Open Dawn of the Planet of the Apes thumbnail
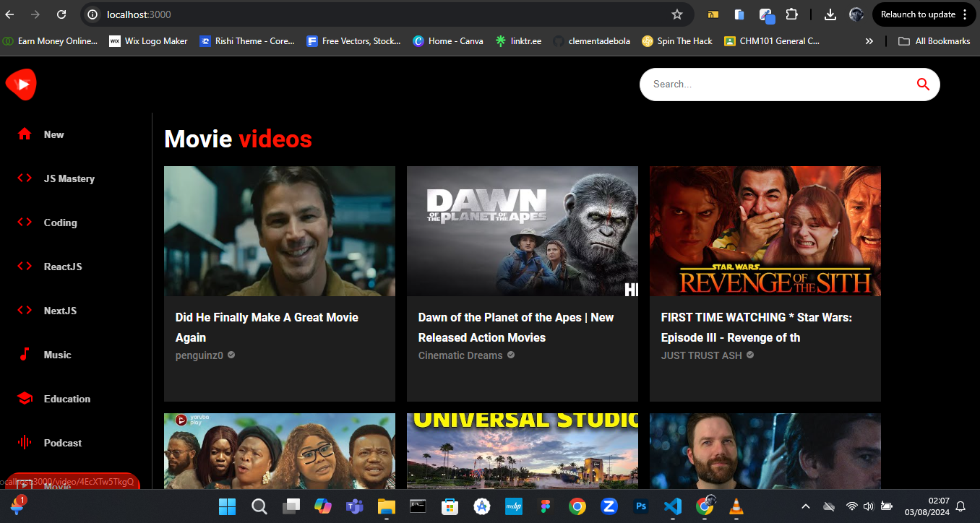 pos(523,231)
